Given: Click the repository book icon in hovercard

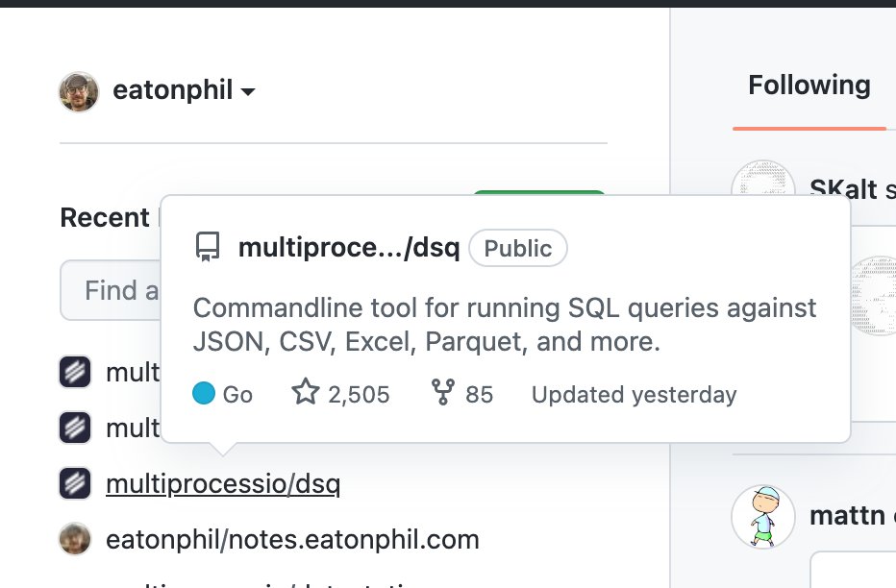Looking at the screenshot, I should [x=208, y=247].
